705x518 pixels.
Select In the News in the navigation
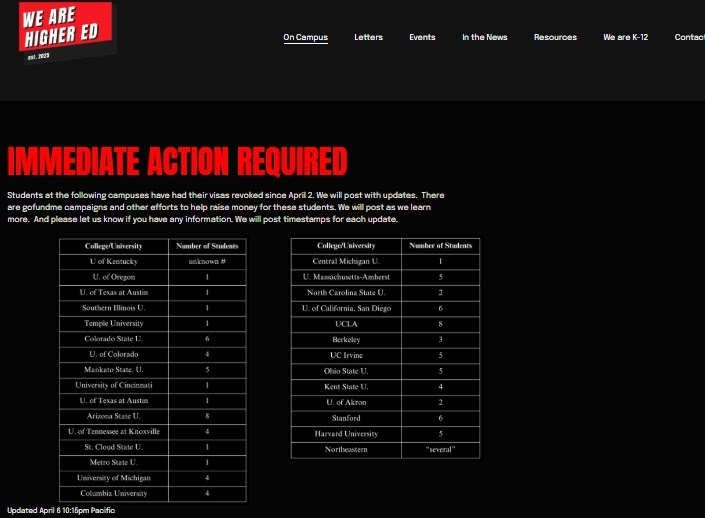click(x=484, y=37)
